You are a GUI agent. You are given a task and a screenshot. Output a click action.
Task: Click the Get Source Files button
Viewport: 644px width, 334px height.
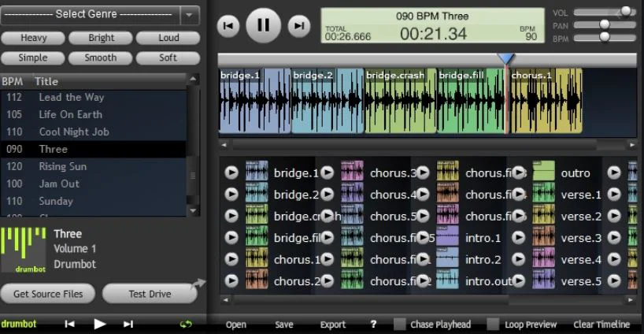coord(48,294)
